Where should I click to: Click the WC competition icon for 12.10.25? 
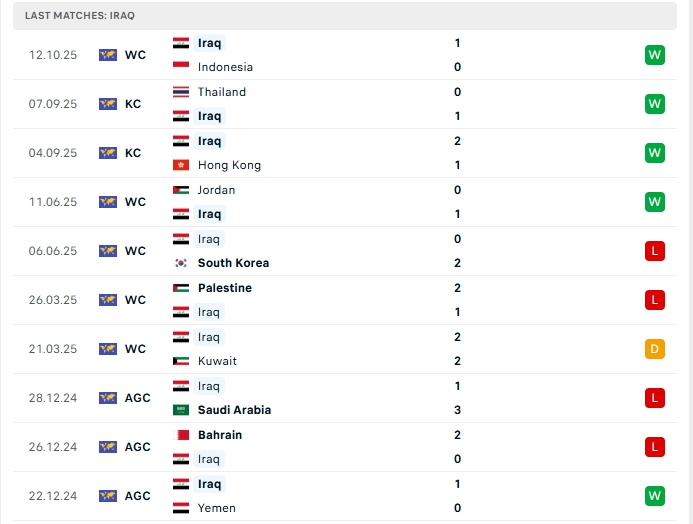click(108, 55)
